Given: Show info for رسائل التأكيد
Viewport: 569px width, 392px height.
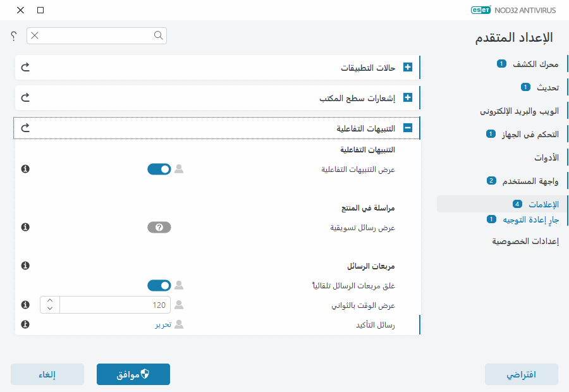Looking at the screenshot, I should click(x=25, y=324).
